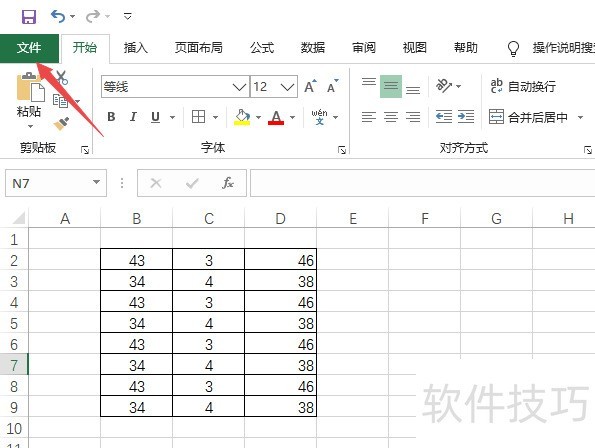Toggle 自动换行 wrap text
The width and height of the screenshot is (595, 448).
point(523,87)
